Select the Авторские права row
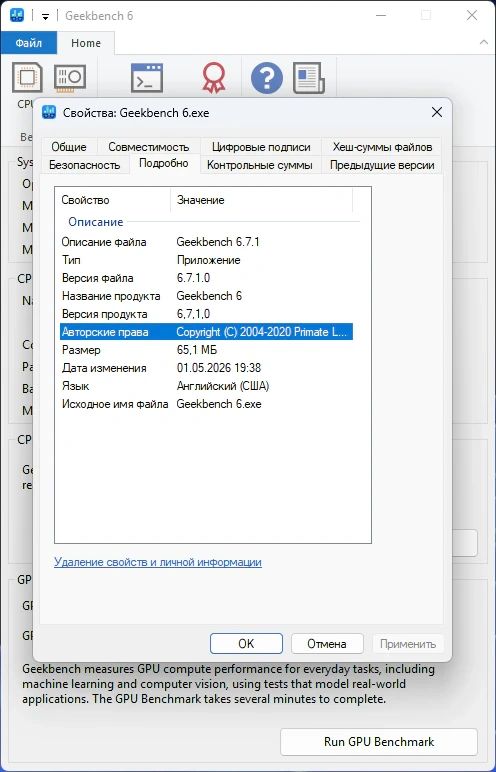The image size is (496, 772). (206, 332)
